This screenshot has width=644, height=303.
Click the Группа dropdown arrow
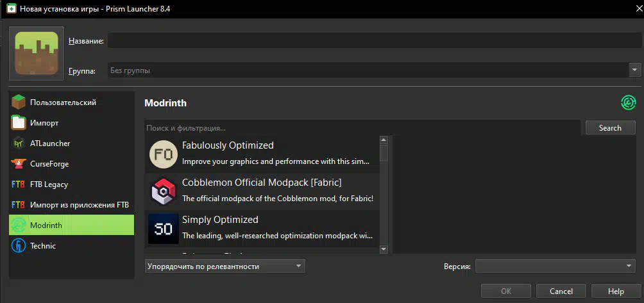[x=635, y=70]
